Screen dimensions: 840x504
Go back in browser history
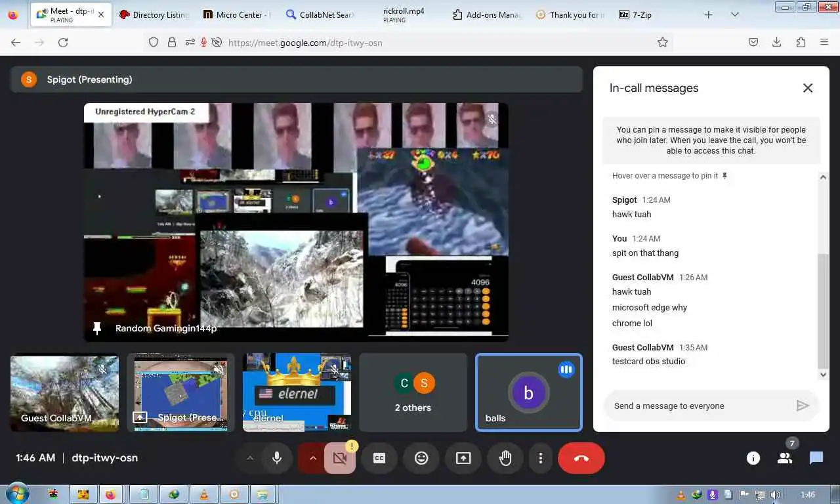point(16,42)
